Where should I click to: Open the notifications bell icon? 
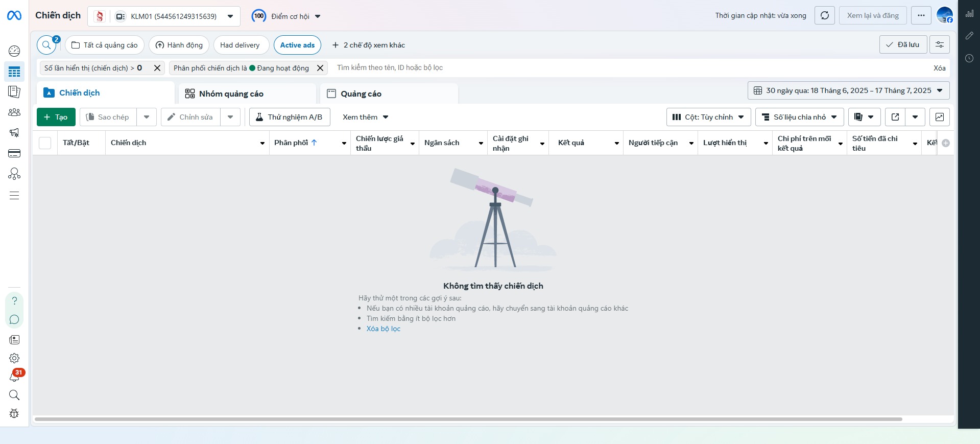(x=14, y=377)
